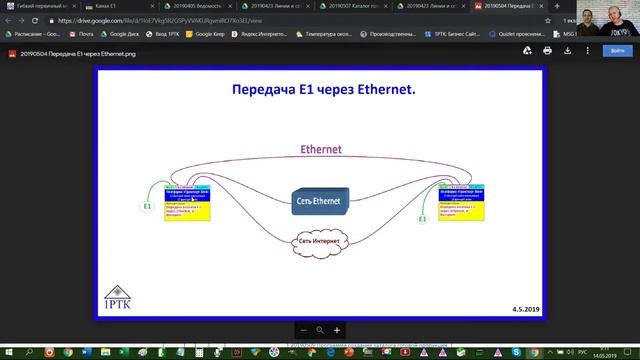Zoom out with the minus button

click(x=304, y=330)
